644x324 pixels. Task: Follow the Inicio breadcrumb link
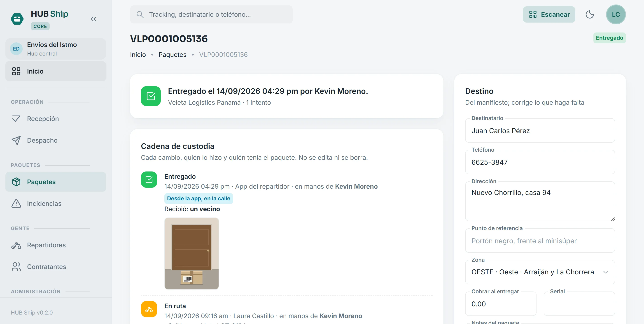pyautogui.click(x=138, y=54)
